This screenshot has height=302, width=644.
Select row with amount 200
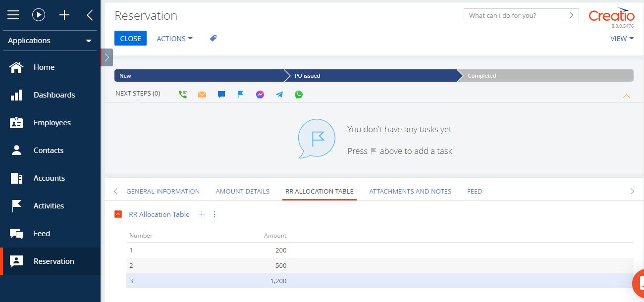tap(380, 251)
